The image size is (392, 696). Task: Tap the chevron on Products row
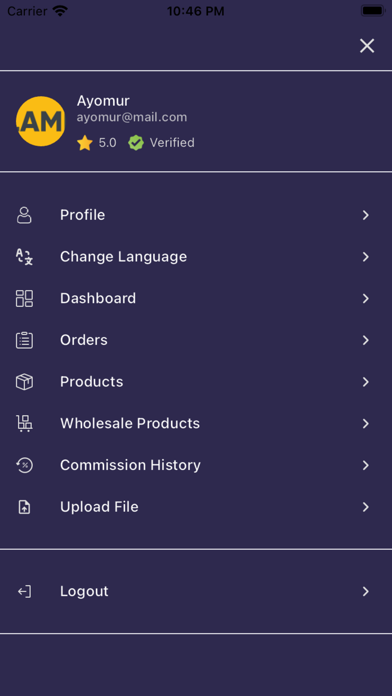pyautogui.click(x=366, y=382)
